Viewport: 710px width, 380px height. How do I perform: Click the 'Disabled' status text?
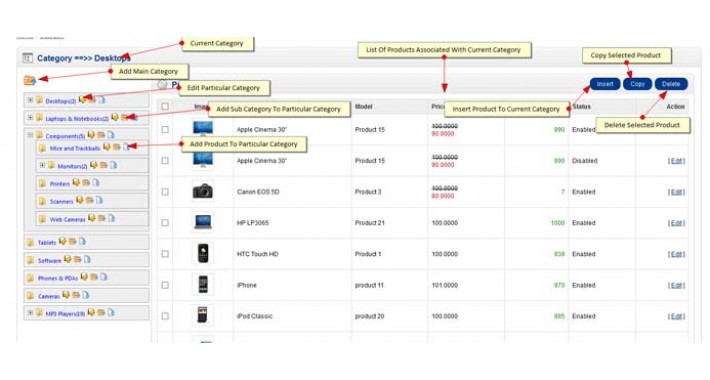coord(585,161)
